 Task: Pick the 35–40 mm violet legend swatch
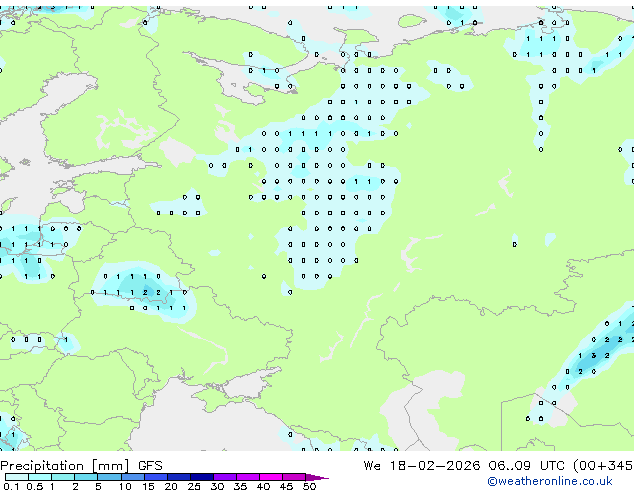(x=247, y=477)
